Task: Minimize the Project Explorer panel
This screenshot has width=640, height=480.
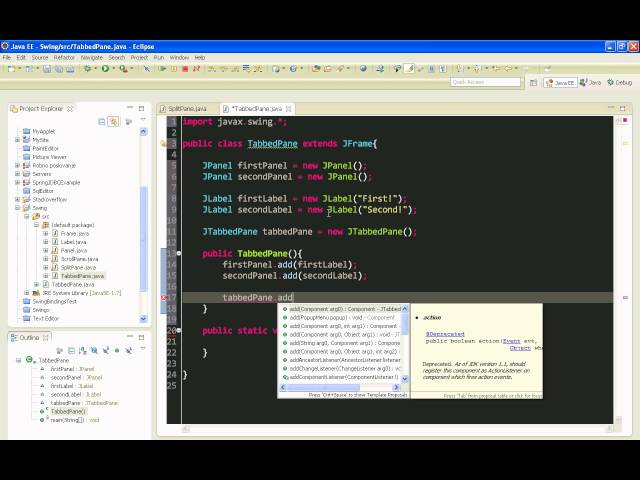Action: [x=130, y=108]
